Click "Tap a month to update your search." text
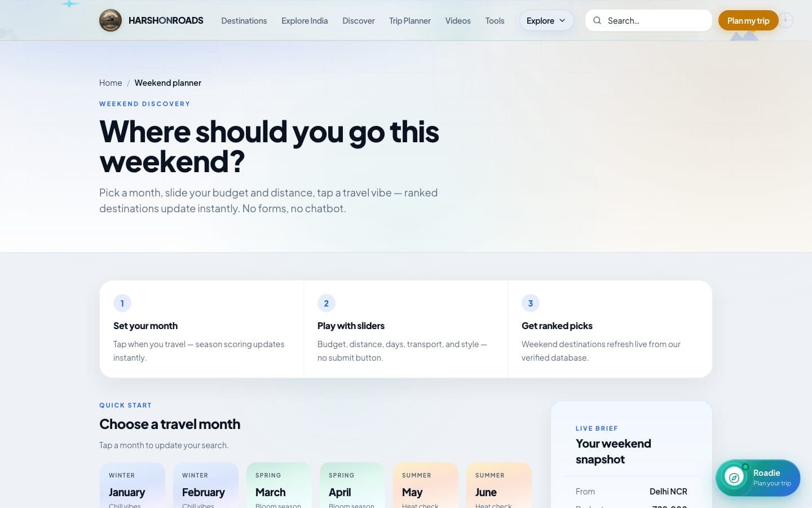 (164, 445)
